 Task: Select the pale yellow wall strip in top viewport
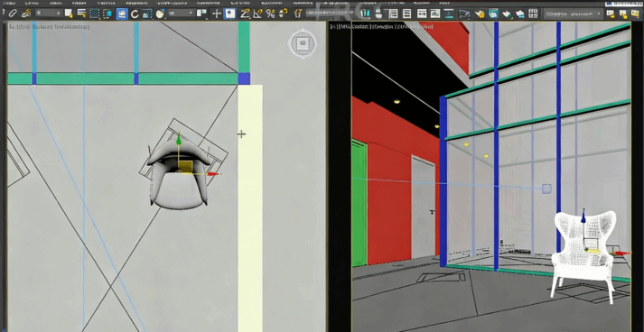(x=250, y=208)
